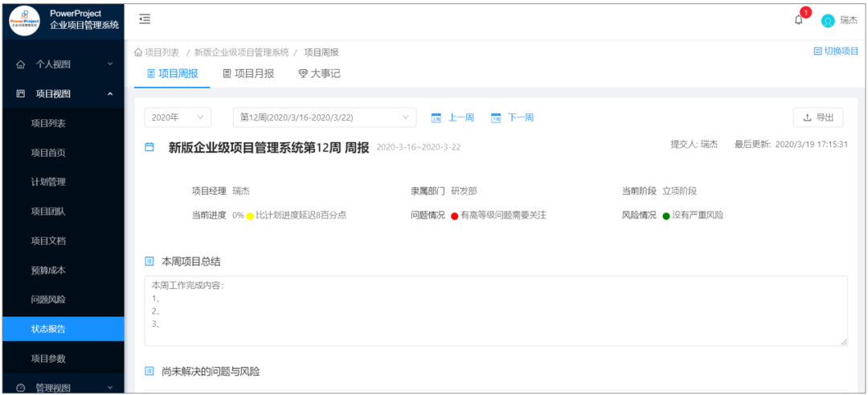Click the 瑞杰 username in header

849,20
